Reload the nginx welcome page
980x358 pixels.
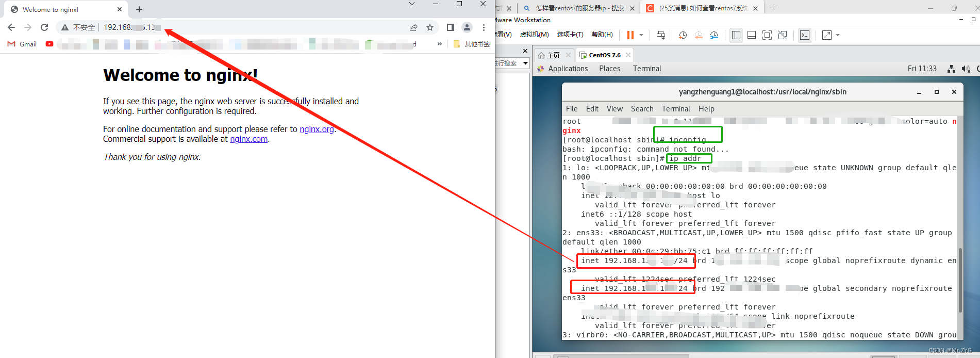[44, 27]
